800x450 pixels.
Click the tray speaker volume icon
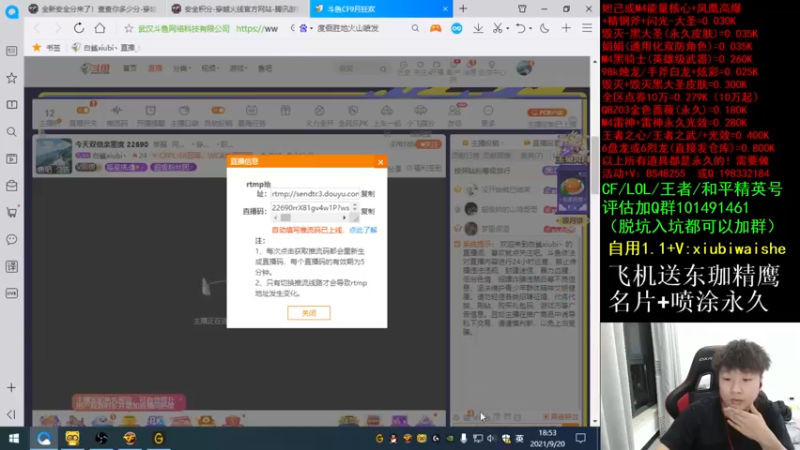tap(491, 438)
